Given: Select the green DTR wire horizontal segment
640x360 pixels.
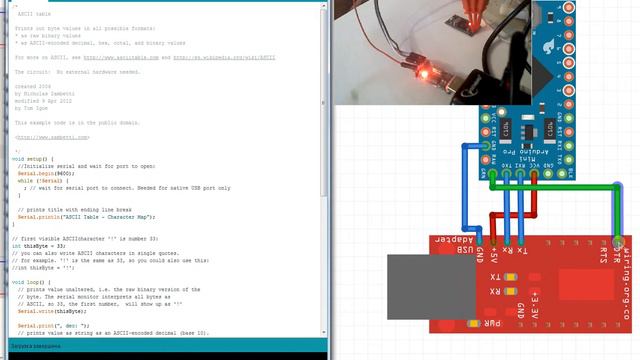Looking at the screenshot, I should click(555, 187).
